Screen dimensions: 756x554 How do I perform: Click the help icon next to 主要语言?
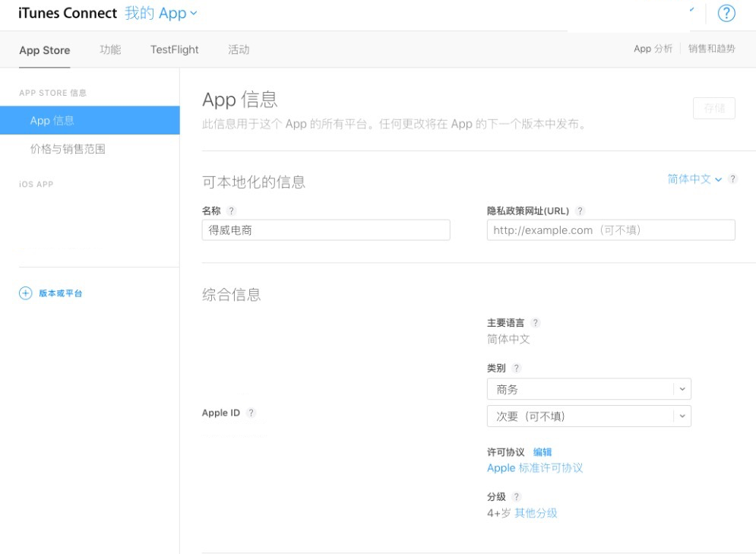point(535,322)
